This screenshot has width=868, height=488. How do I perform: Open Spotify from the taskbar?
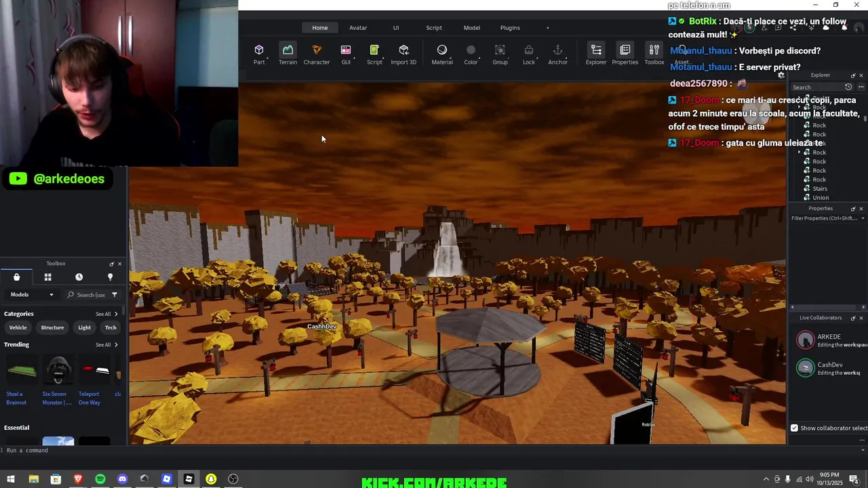(100, 479)
